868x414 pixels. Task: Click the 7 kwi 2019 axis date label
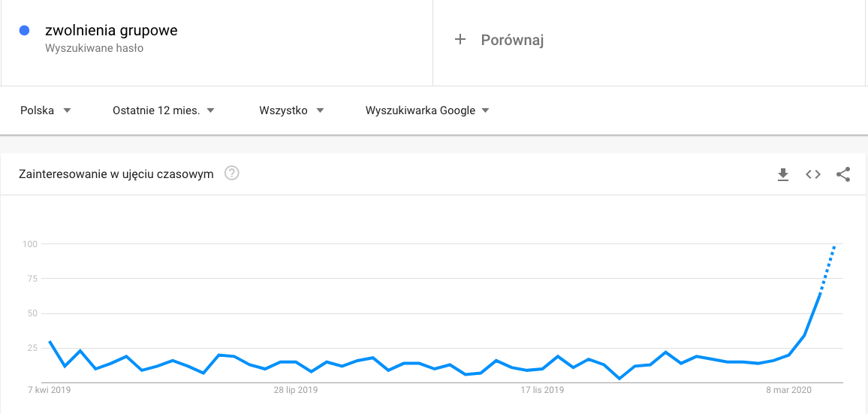pyautogui.click(x=50, y=390)
